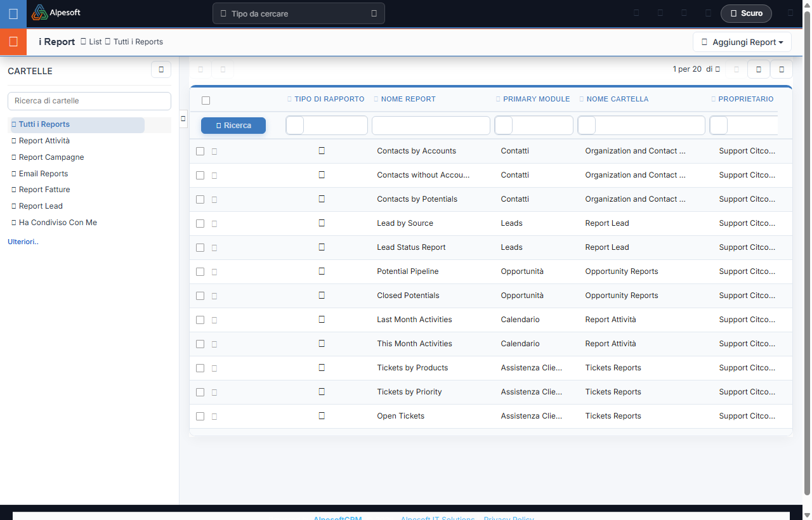Click report type icon for Contacts by Accounts

322,150
